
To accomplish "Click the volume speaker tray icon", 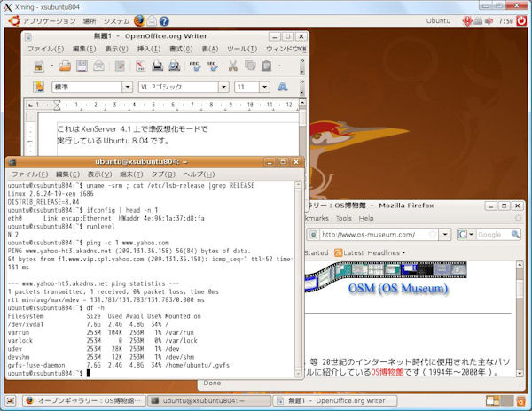I will tap(489, 21).
